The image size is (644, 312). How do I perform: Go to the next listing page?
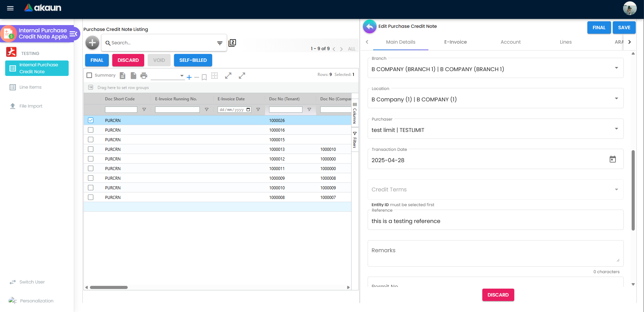tap(341, 49)
